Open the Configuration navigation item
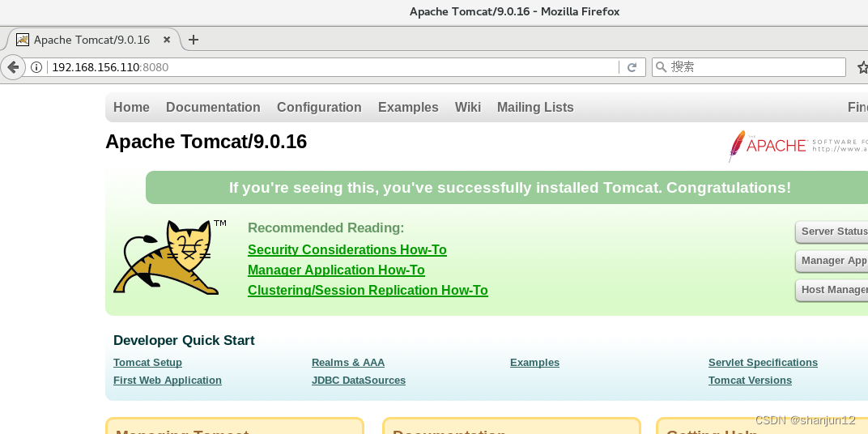868x434 pixels. tap(319, 108)
